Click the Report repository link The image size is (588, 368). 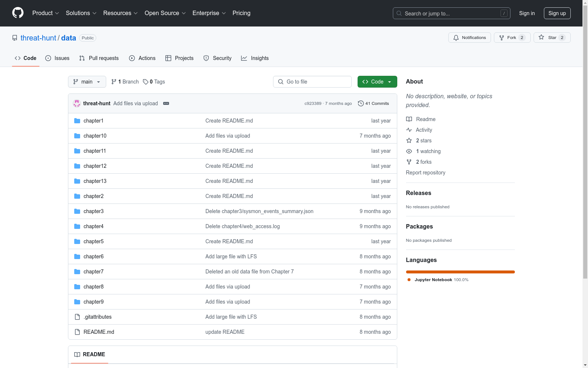pos(426,173)
